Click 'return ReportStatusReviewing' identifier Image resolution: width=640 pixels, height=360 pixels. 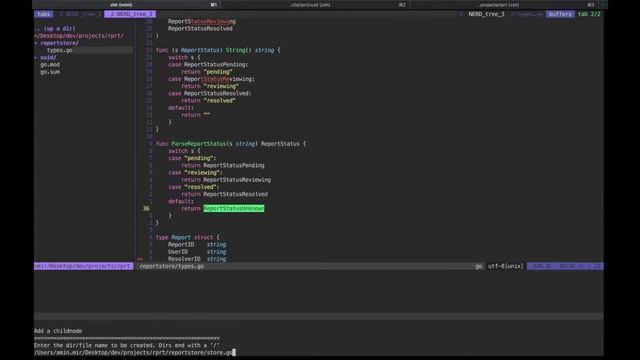pyautogui.click(x=237, y=180)
